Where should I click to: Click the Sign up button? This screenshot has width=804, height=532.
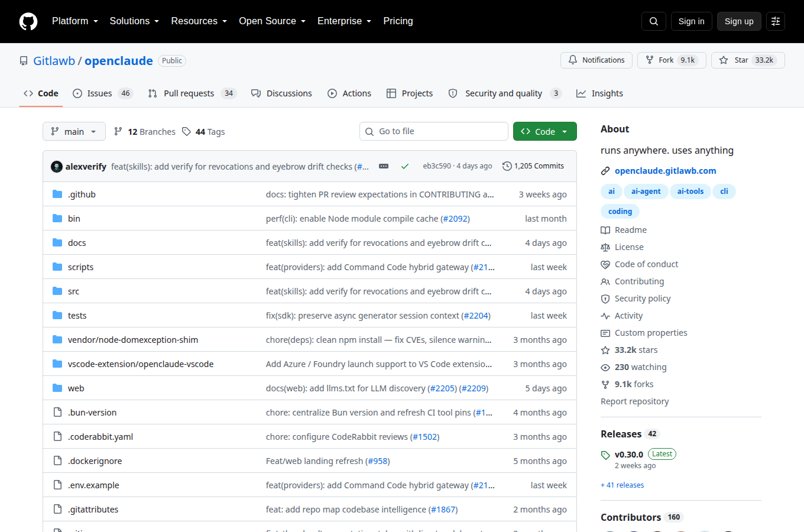739,21
